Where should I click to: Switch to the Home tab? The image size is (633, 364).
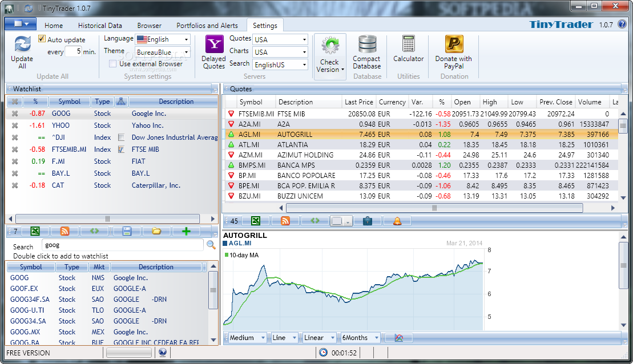pyautogui.click(x=54, y=26)
